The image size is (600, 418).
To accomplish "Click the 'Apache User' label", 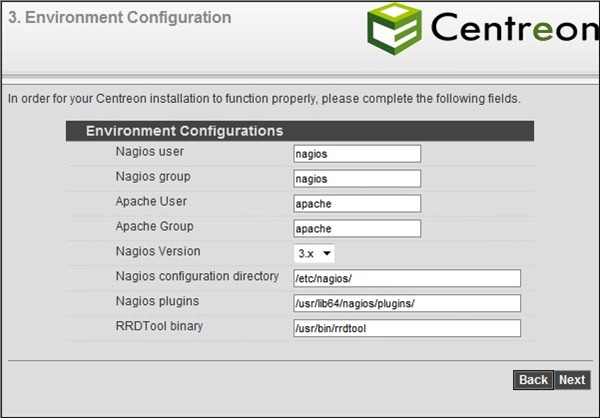I will 151,201.
